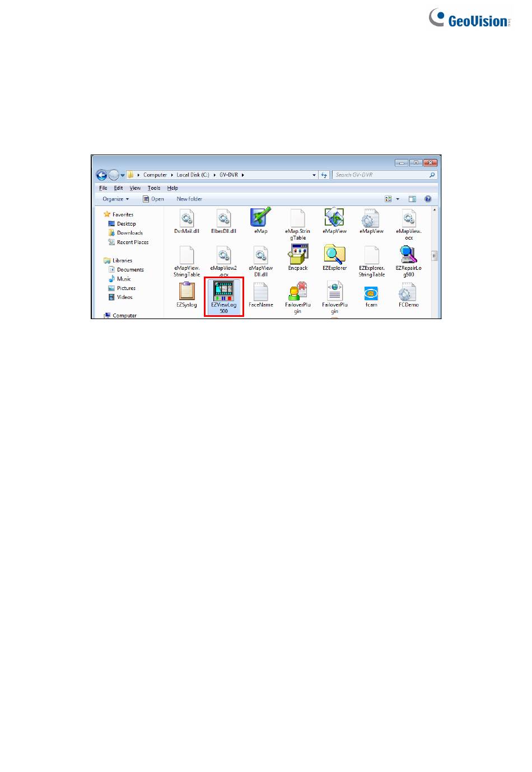Click the file list scrollbar thumb

[x=434, y=256]
